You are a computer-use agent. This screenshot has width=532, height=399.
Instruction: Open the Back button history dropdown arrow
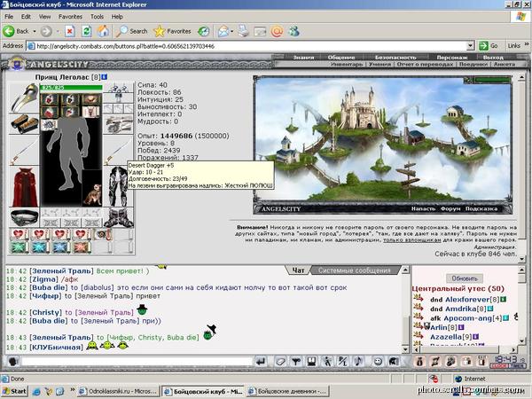click(x=35, y=32)
